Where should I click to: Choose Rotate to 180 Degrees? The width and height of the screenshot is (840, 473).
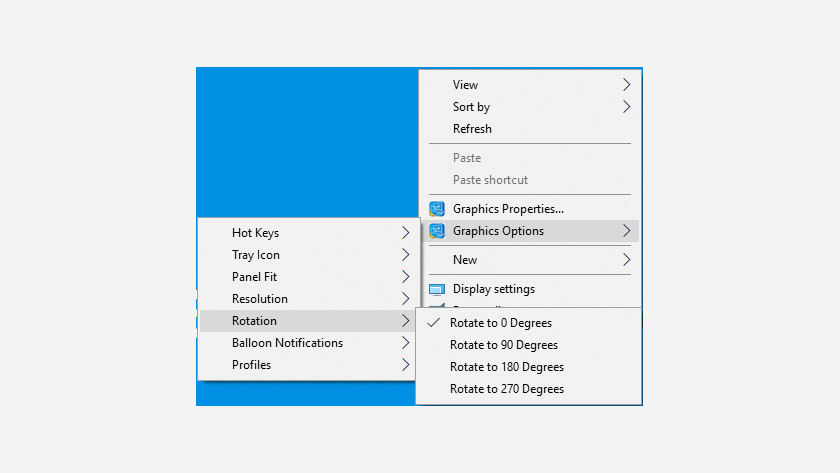pos(506,367)
